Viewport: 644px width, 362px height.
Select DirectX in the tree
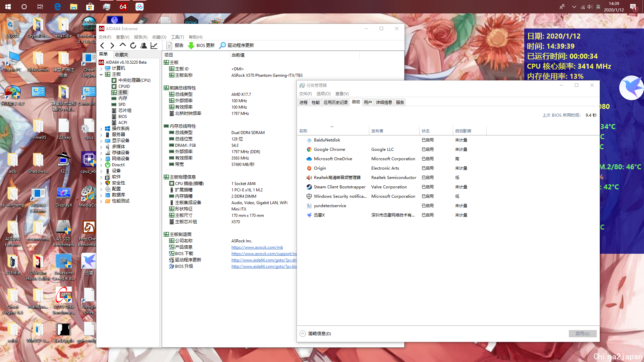click(115, 165)
